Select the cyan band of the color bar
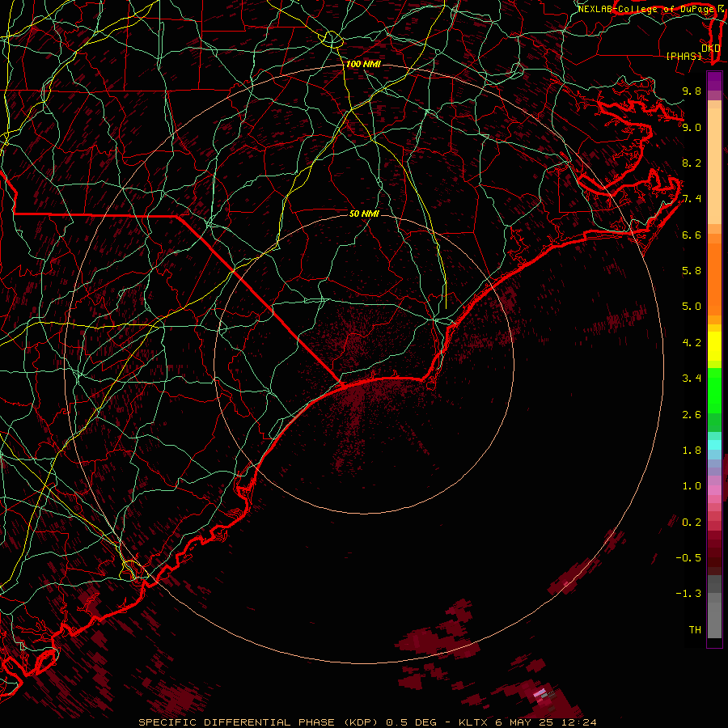This screenshot has width=728, height=728. (714, 445)
